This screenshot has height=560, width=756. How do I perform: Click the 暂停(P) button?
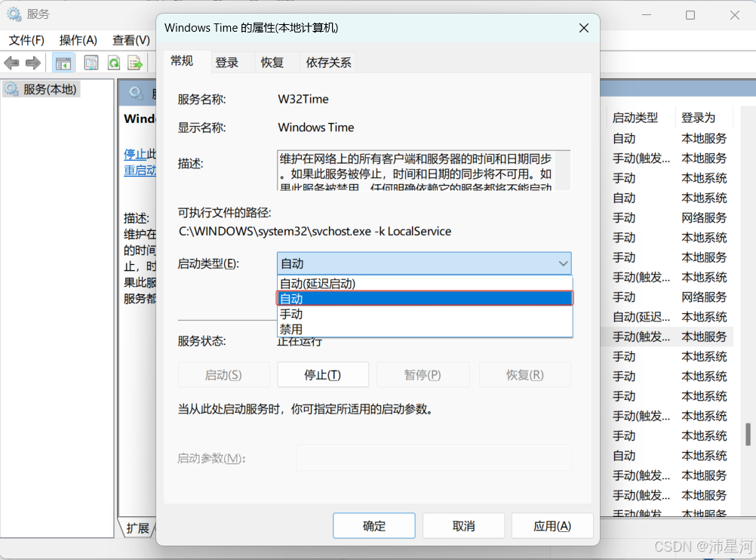click(423, 375)
